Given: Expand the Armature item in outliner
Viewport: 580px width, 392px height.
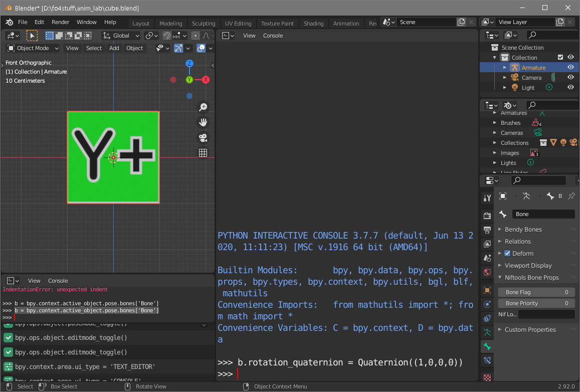Looking at the screenshot, I should 504,67.
